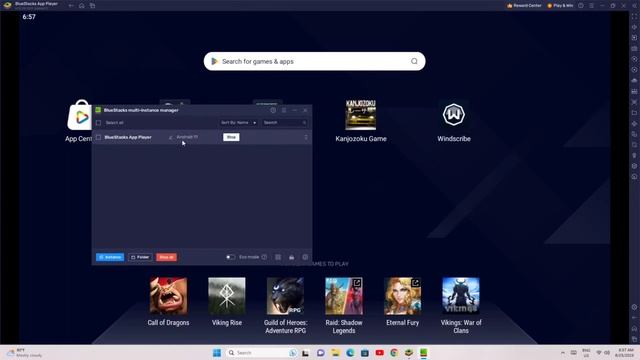Launch the Kanjozoku Game app
The image size is (640, 360).
(360, 115)
